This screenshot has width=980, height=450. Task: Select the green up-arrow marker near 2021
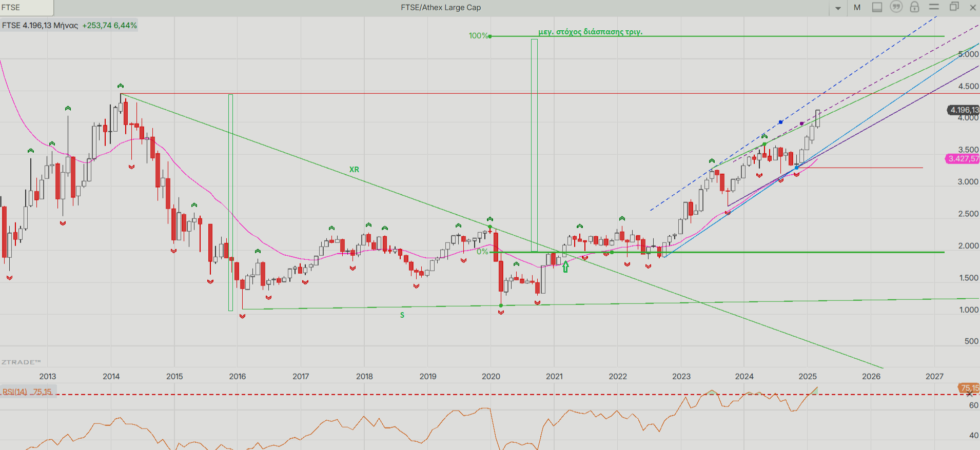point(565,267)
